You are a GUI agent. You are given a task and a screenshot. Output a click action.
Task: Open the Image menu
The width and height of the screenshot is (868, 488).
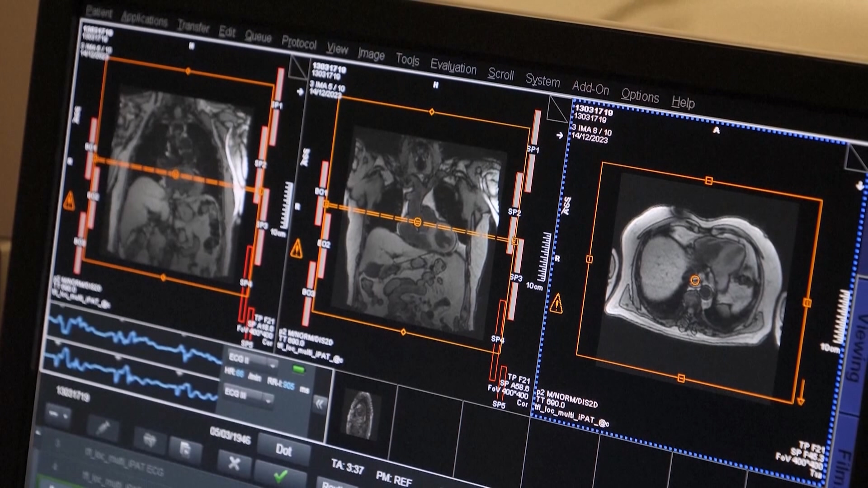tap(371, 54)
